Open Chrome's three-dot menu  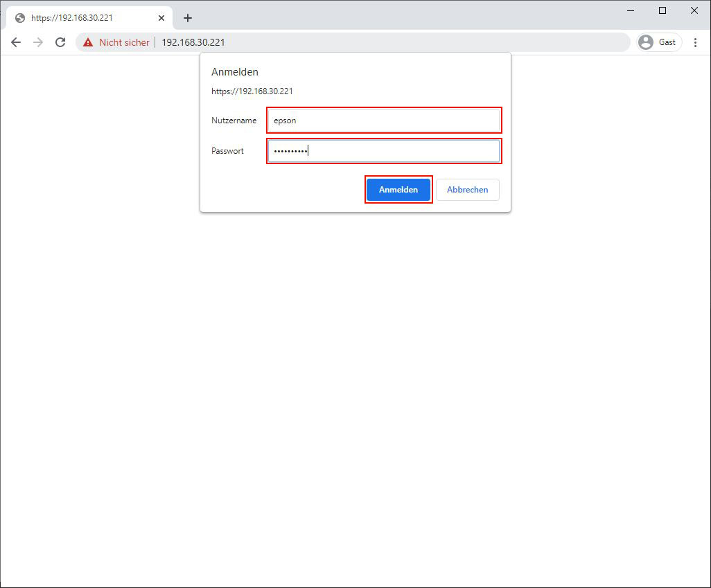(x=695, y=42)
